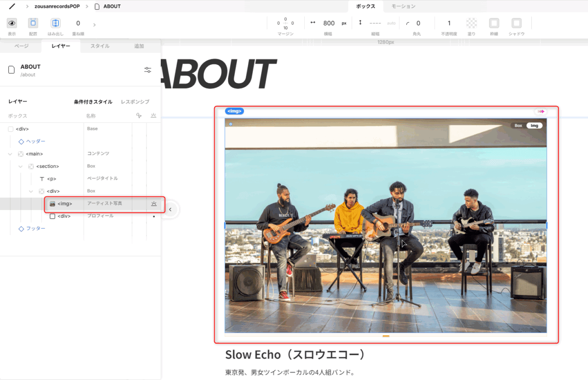Open the 塗り fill color swatch
The image size is (588, 380).
pyautogui.click(x=471, y=23)
